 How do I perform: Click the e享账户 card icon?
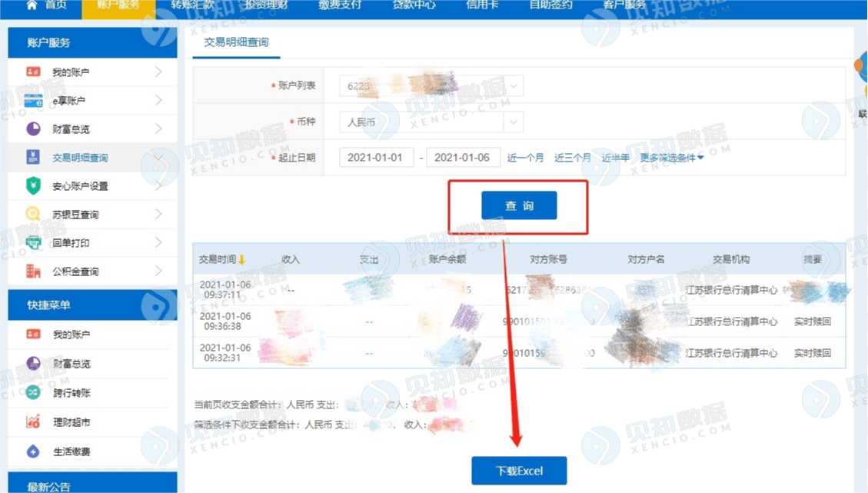[x=33, y=101]
